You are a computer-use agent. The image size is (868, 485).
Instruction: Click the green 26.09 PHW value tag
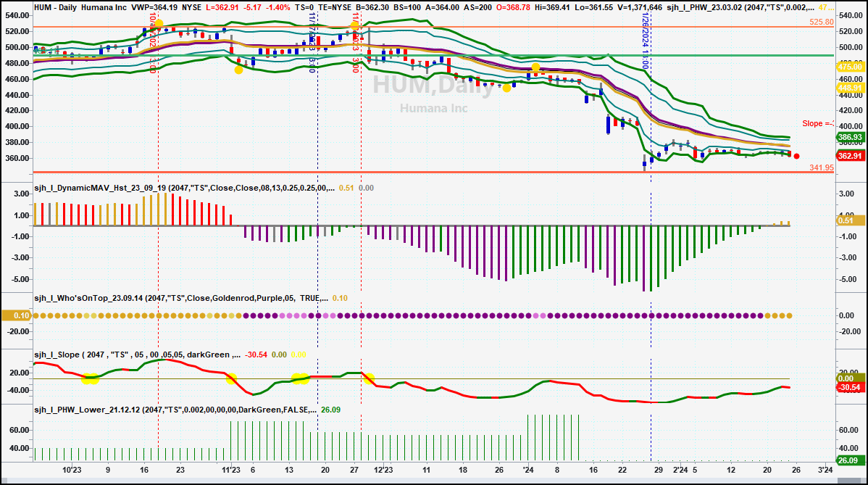[x=849, y=460]
